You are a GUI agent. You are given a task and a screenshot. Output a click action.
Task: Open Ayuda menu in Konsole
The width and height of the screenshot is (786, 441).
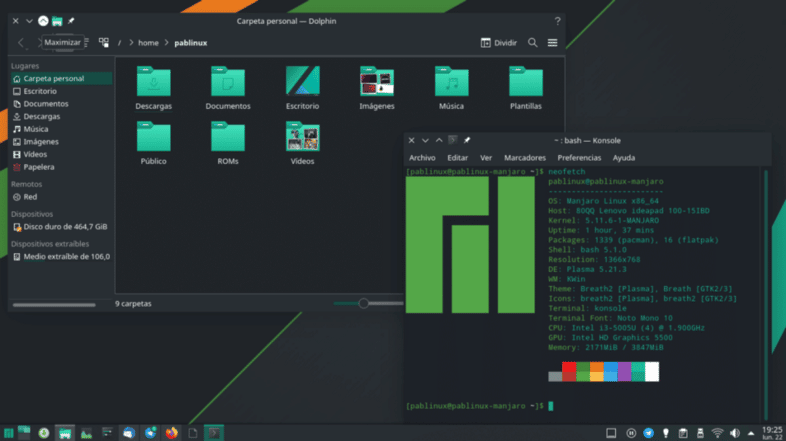624,158
